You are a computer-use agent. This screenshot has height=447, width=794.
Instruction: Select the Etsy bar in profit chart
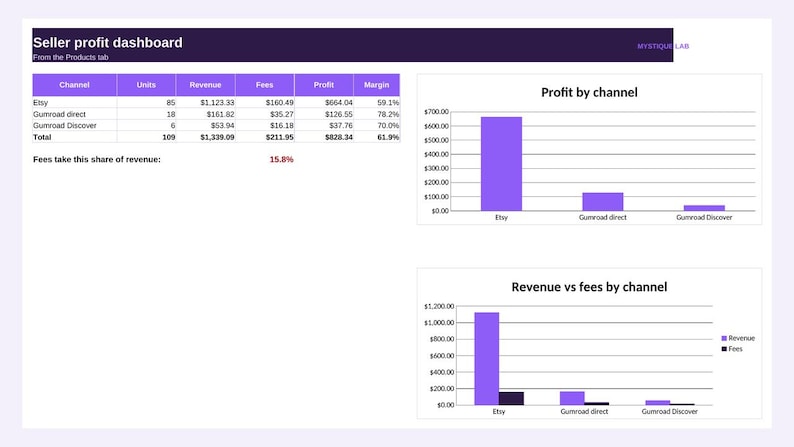click(x=501, y=164)
